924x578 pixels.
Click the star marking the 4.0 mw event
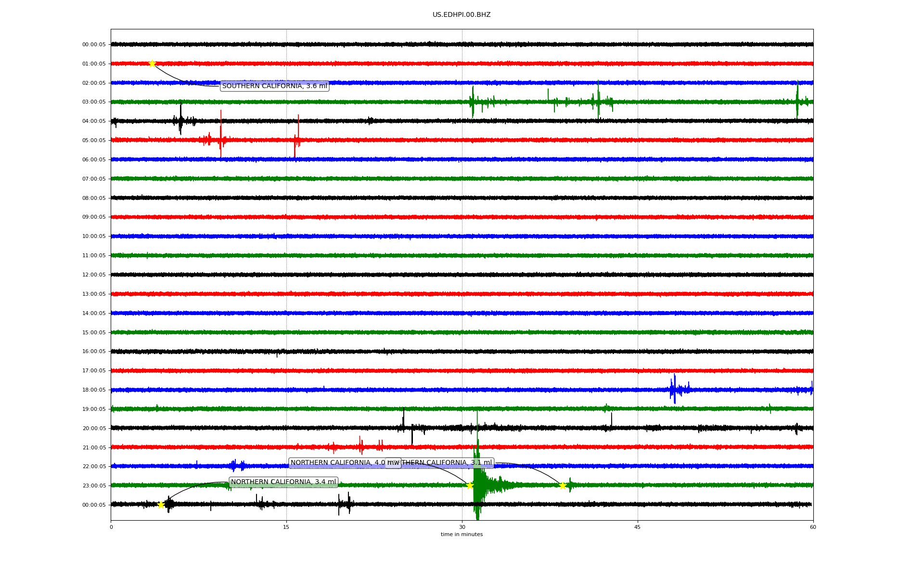[470, 486]
